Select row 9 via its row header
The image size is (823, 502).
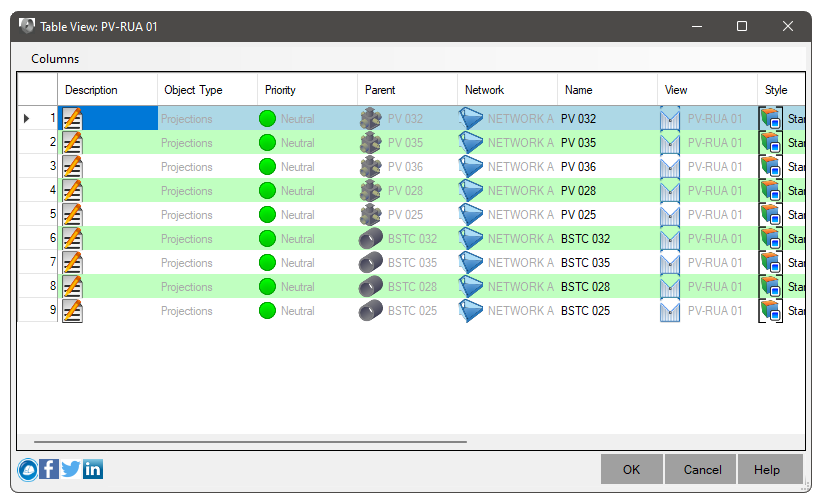38,311
